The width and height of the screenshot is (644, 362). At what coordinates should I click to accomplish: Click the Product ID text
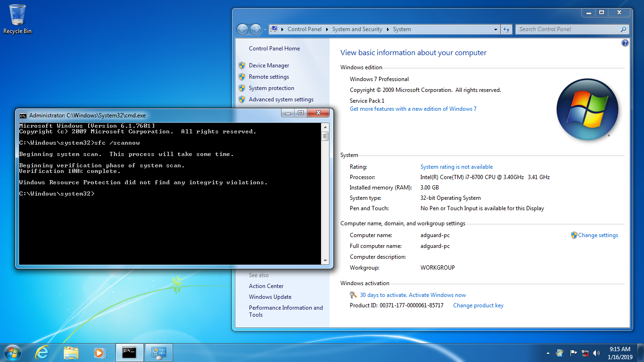pyautogui.click(x=396, y=305)
